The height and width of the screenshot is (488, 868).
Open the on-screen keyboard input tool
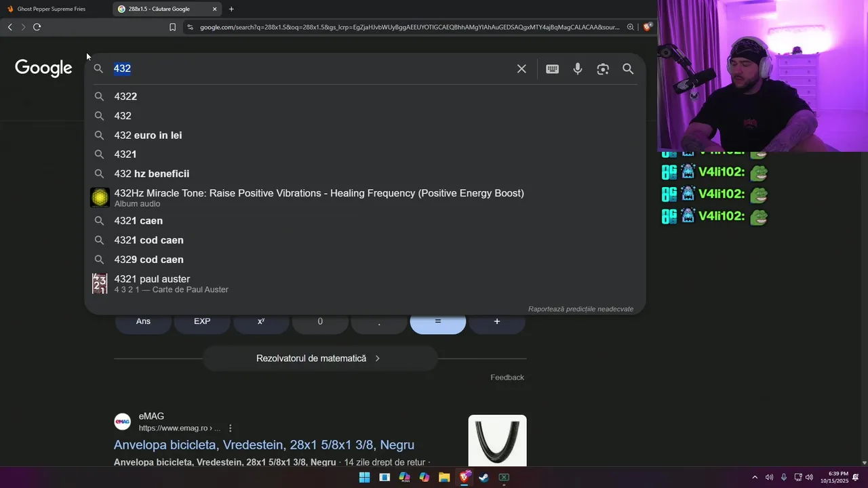(x=552, y=68)
